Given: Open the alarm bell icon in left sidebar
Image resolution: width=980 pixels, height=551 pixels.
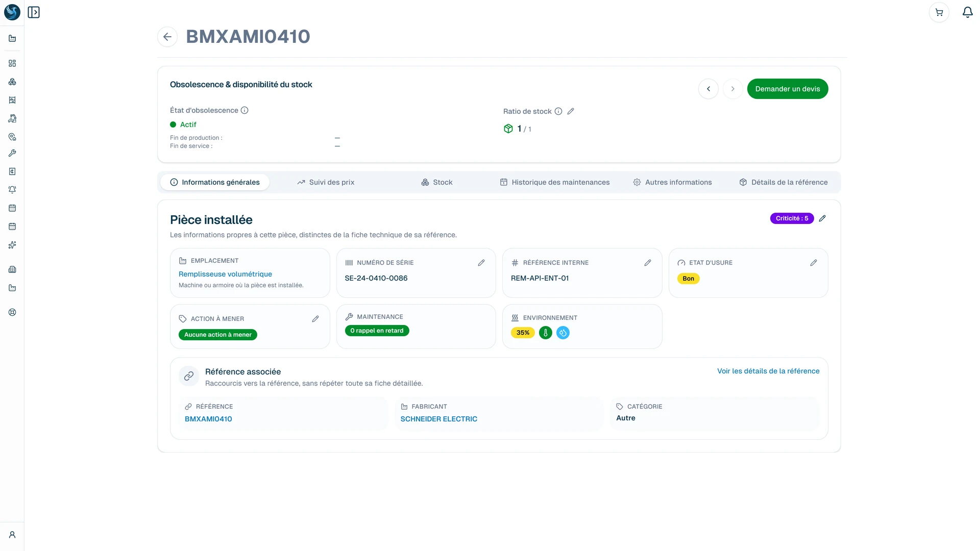Looking at the screenshot, I should point(12,190).
